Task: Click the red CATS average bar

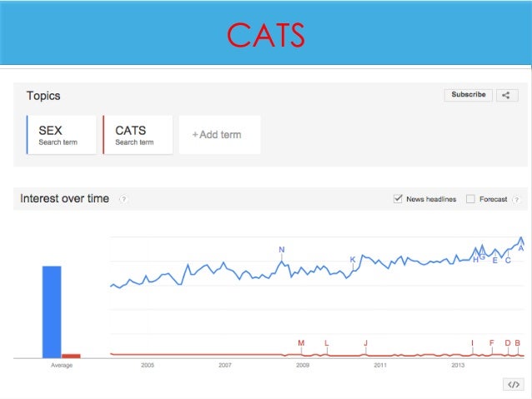Action: [72, 356]
